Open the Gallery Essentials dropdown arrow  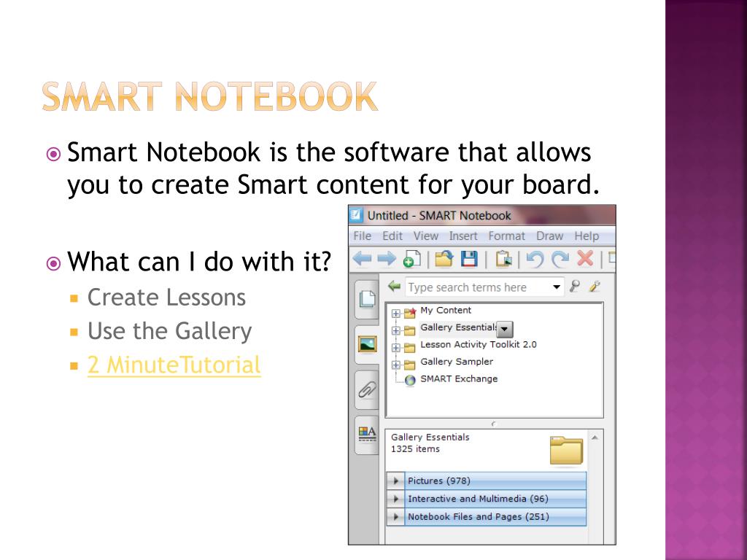(x=505, y=329)
